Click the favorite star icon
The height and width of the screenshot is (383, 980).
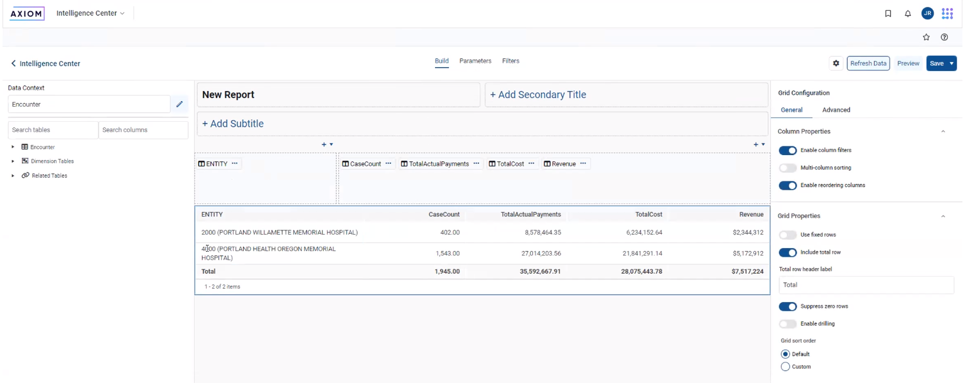click(x=926, y=37)
